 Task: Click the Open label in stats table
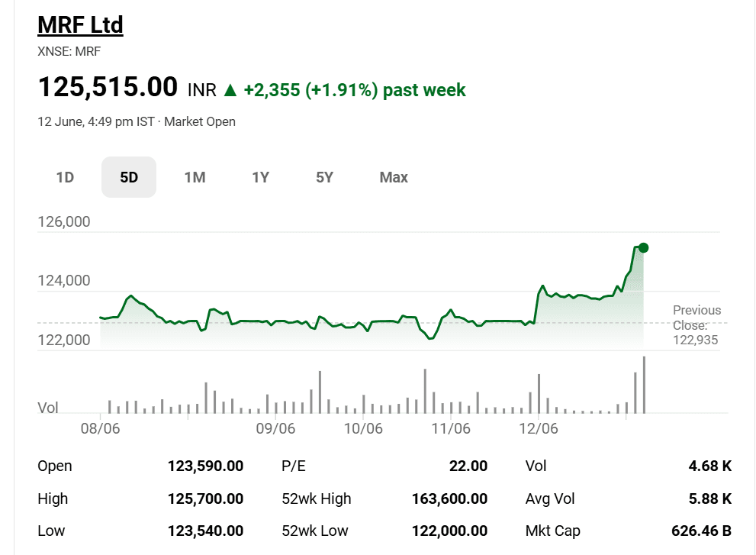pos(55,466)
